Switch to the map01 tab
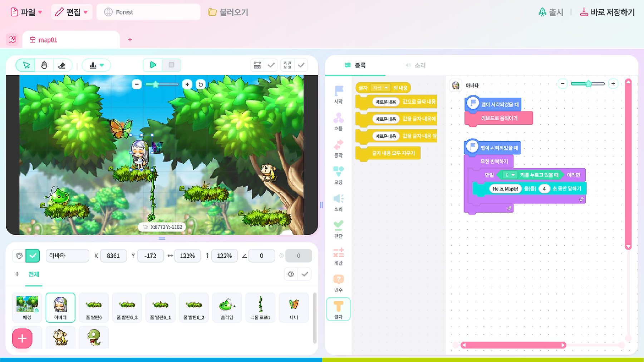This screenshot has height=362, width=644. (71, 40)
